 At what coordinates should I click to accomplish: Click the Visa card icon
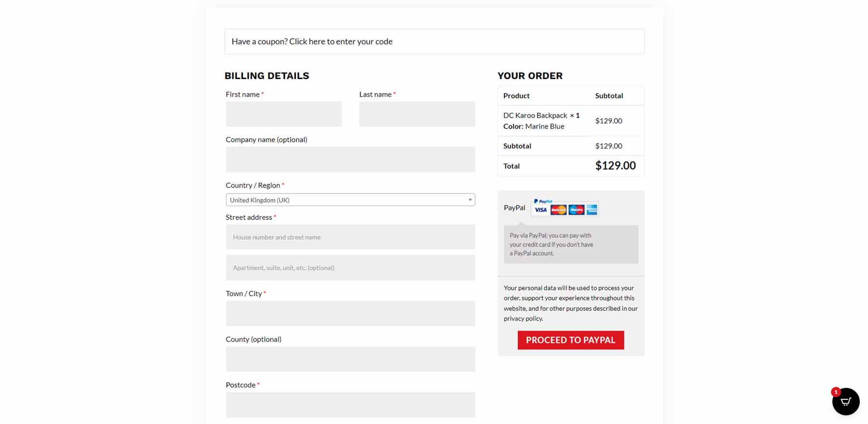540,210
